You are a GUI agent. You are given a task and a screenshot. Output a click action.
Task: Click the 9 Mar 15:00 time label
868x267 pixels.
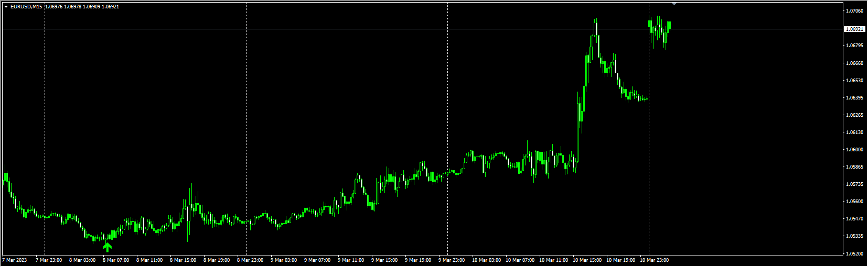coord(384,260)
